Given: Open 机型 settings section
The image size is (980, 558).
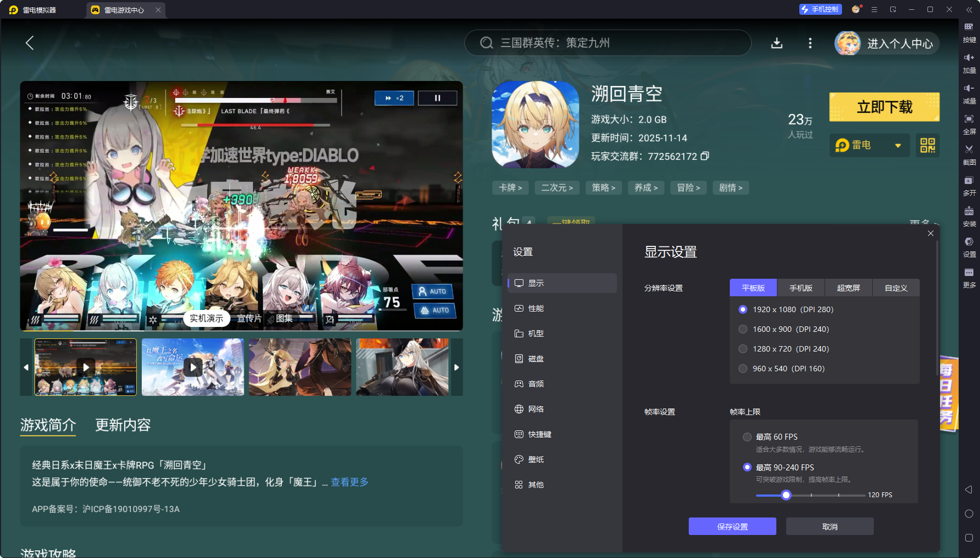Looking at the screenshot, I should click(x=562, y=333).
